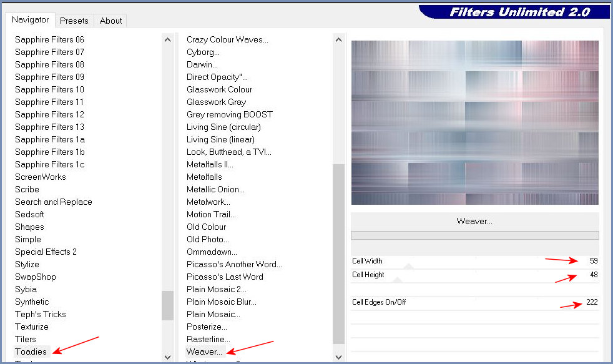The image size is (613, 364).
Task: Adjust the Cell Height slider
Action: pyautogui.click(x=474, y=275)
